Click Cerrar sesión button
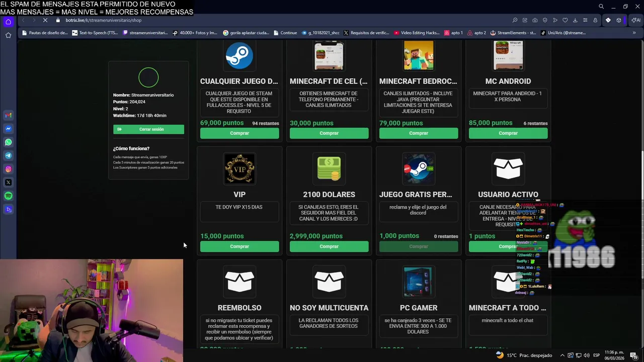Screen dimensions: 644x362 (148, 129)
